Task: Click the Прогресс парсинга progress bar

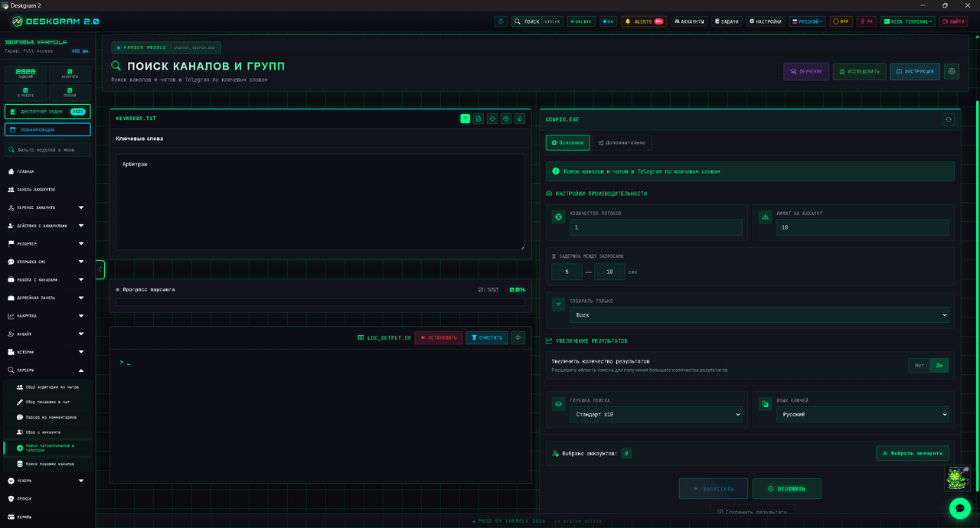Action: (321, 302)
